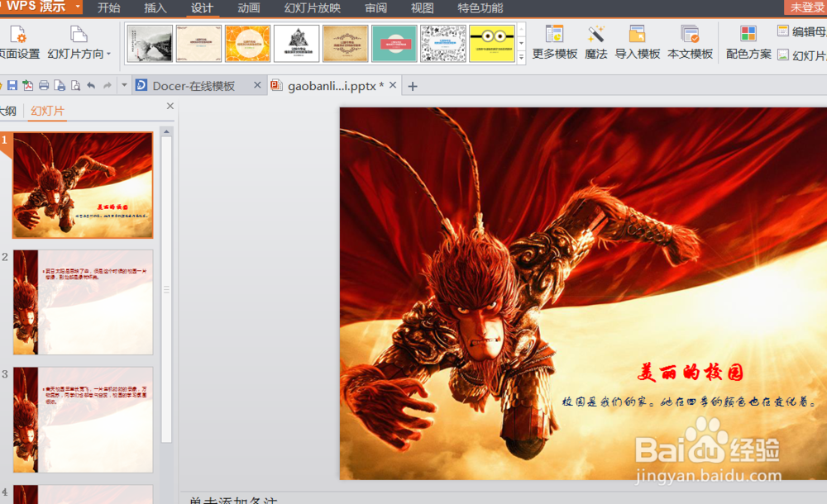Open 配色方案 color scheme
Screen dimensions: 827x504
(x=748, y=42)
